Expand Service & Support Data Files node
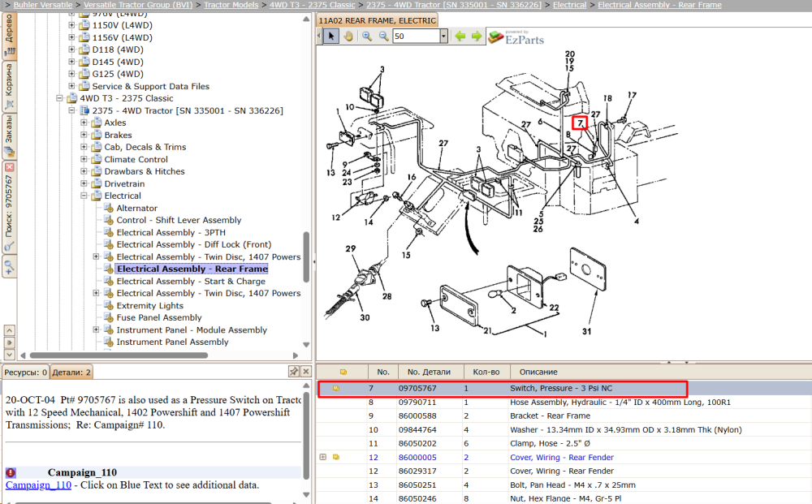The width and height of the screenshot is (812, 504). pyautogui.click(x=71, y=86)
